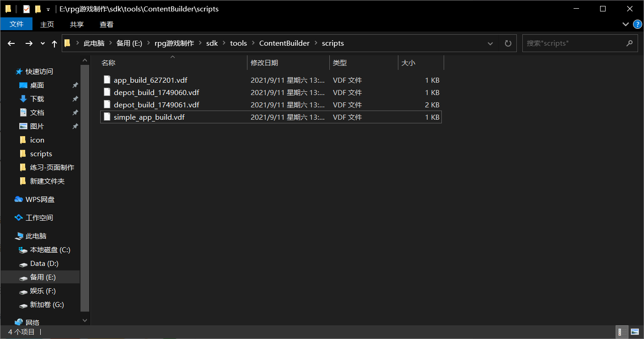Open the 文件 menu tab

click(x=16, y=24)
